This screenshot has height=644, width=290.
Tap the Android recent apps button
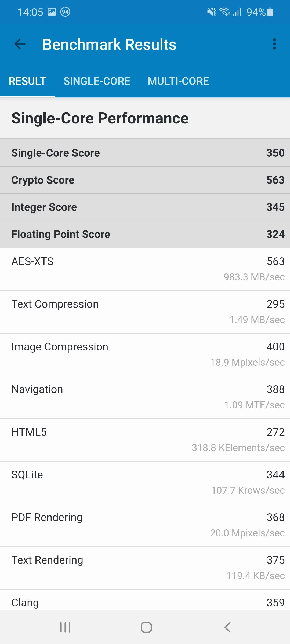(x=65, y=627)
